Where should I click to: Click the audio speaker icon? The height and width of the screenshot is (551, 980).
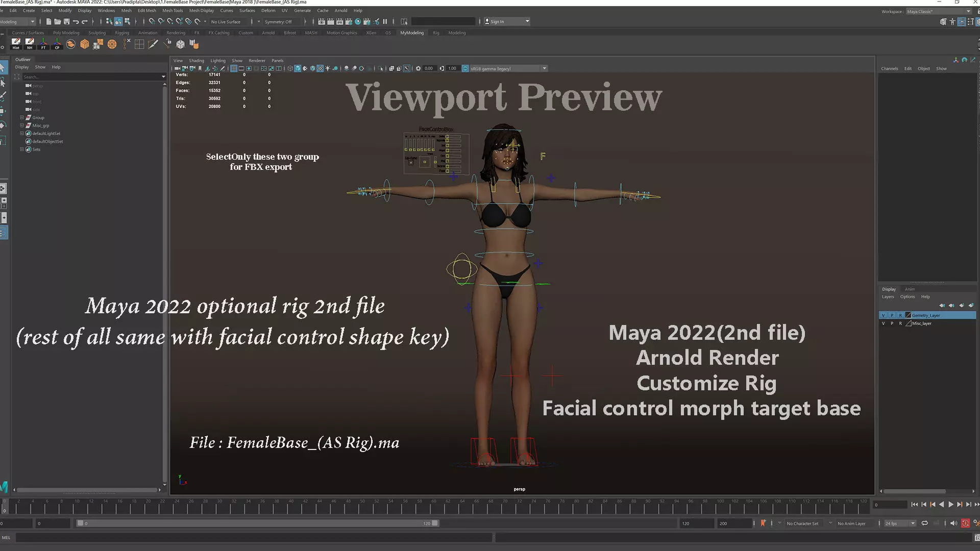tap(953, 523)
